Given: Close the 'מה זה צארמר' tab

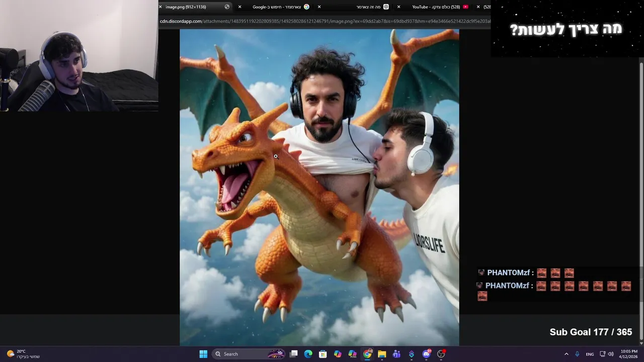Looking at the screenshot, I should point(319,7).
